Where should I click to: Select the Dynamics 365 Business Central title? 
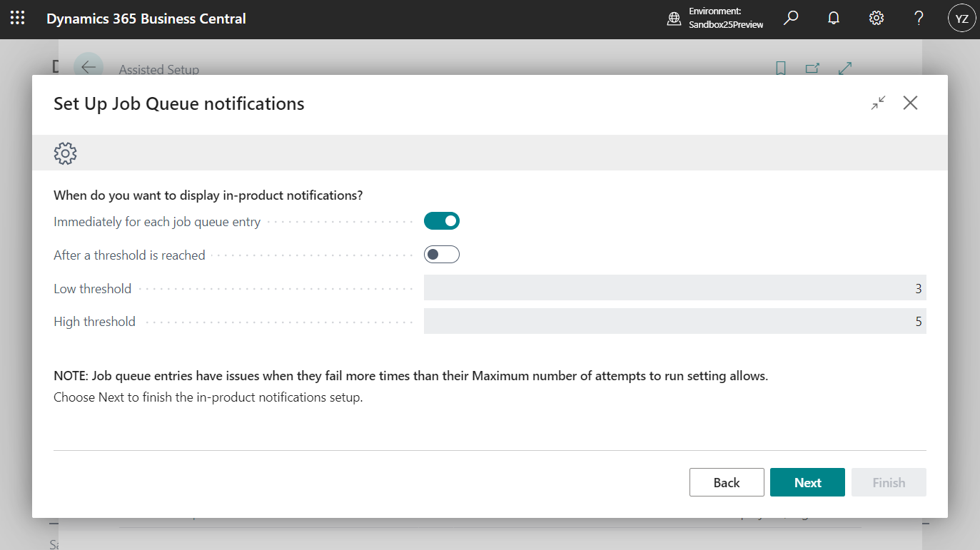146,18
